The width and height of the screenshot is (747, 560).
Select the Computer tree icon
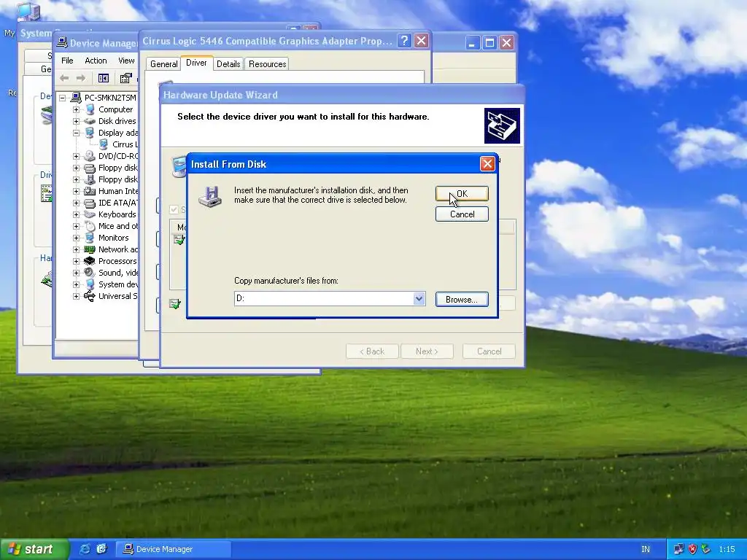tap(90, 109)
